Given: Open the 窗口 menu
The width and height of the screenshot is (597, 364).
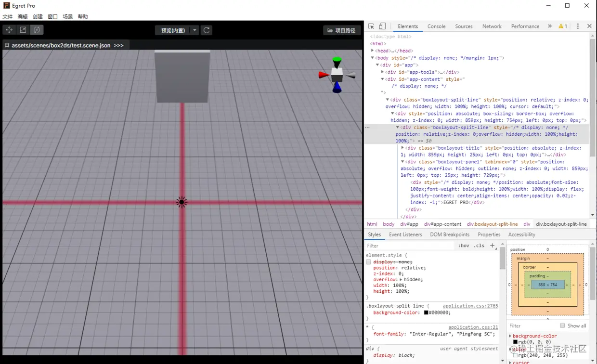Looking at the screenshot, I should click(52, 16).
